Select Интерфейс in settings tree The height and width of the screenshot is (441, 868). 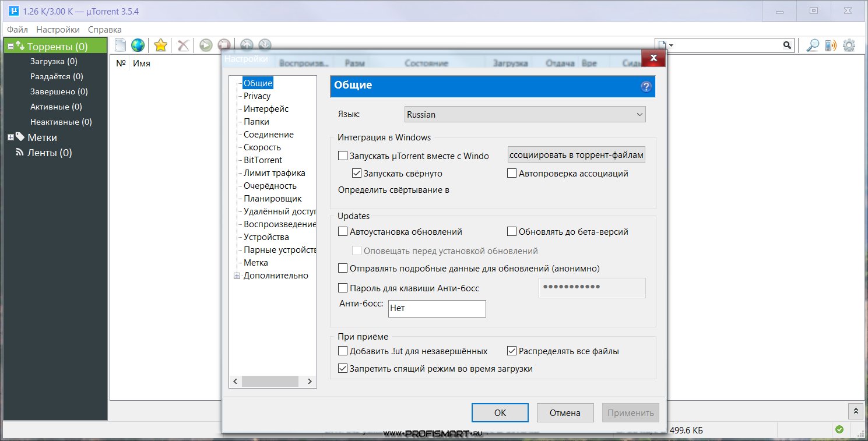coord(266,108)
